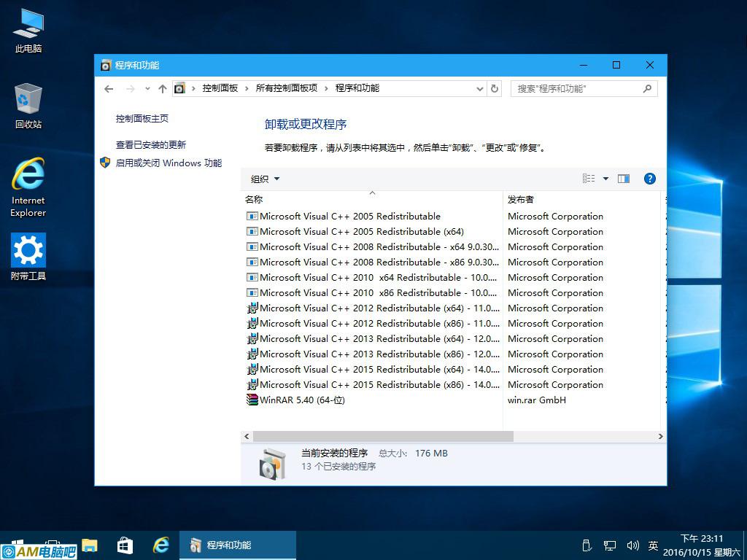Image resolution: width=747 pixels, height=560 pixels.
Task: Open the more view options dropdown arrow
Action: pyautogui.click(x=605, y=179)
